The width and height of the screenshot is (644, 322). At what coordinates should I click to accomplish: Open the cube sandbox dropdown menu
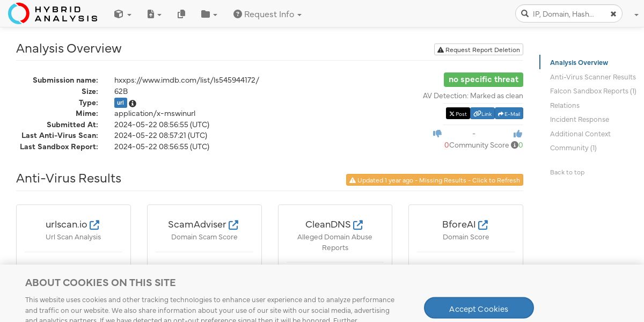click(122, 14)
